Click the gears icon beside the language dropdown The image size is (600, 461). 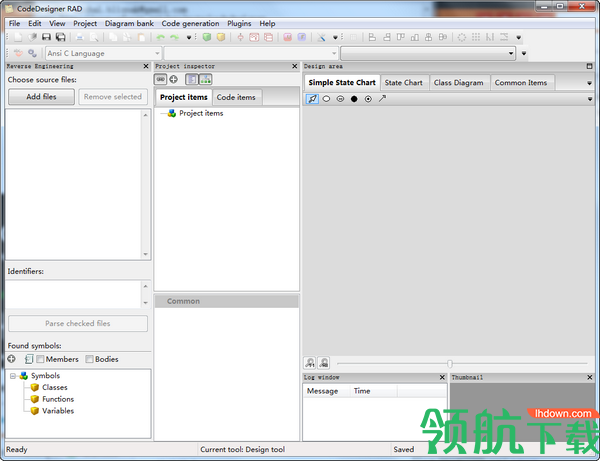(x=32, y=53)
